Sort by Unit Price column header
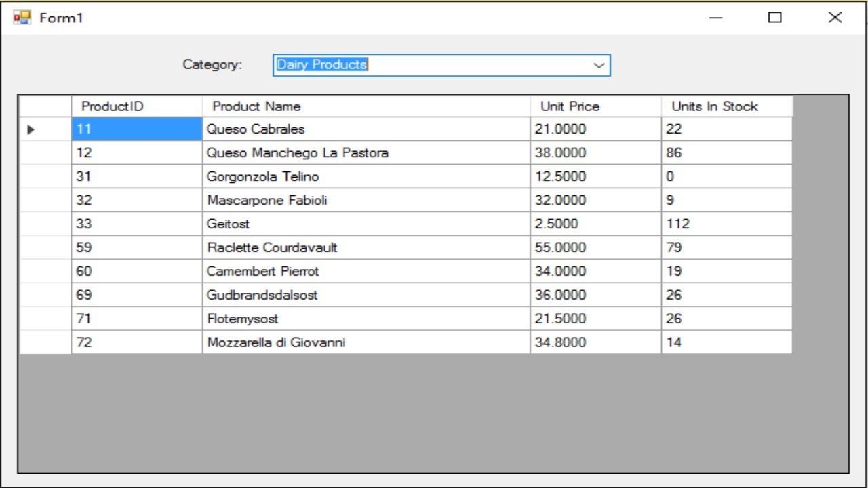Image resolution: width=868 pixels, height=488 pixels. [x=595, y=106]
